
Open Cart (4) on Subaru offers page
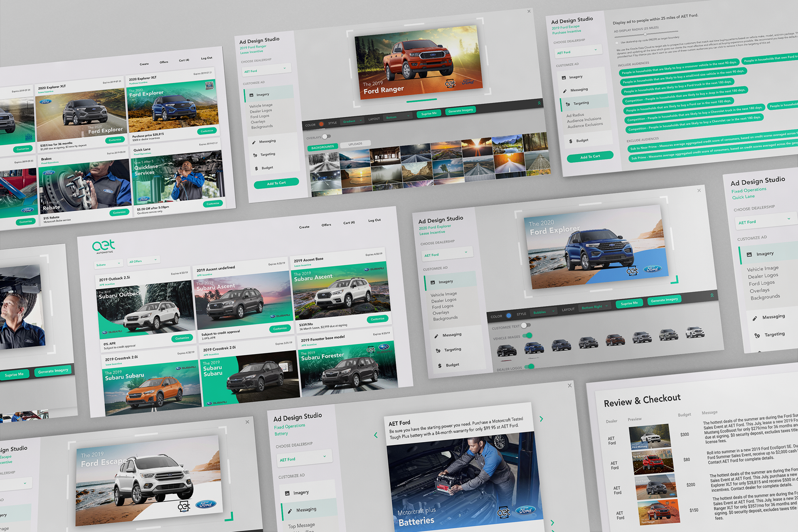coord(349,223)
